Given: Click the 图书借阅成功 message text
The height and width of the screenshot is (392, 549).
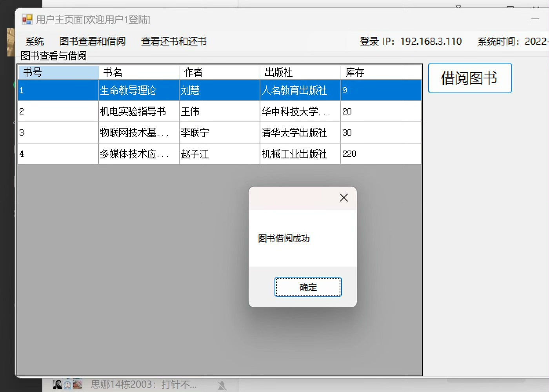Looking at the screenshot, I should [x=284, y=238].
